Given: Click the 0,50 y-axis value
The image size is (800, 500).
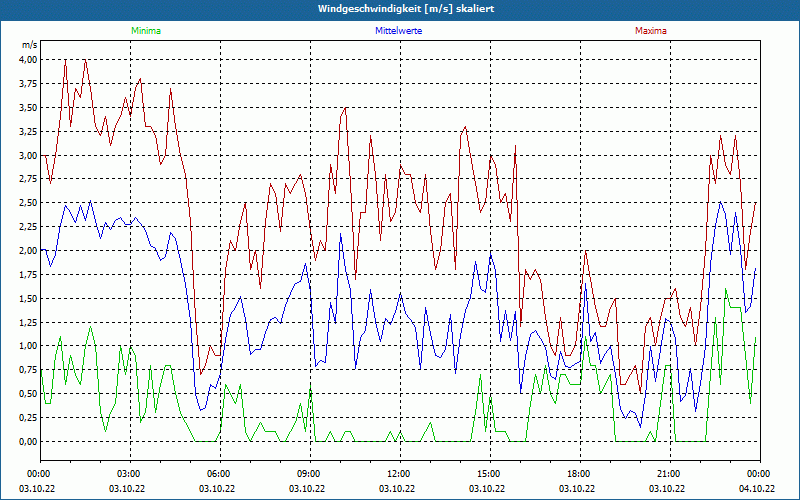Looking at the screenshot, I should [x=28, y=394].
